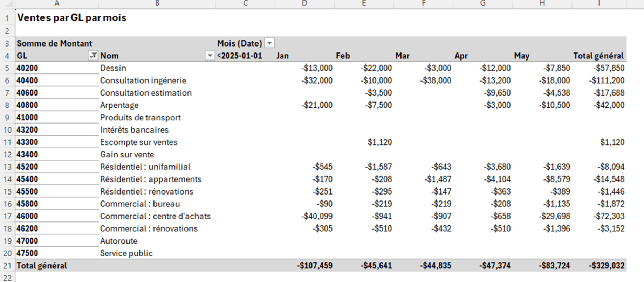Click the <2025-01-01 column label cell
The image size is (644, 282).
pos(240,56)
